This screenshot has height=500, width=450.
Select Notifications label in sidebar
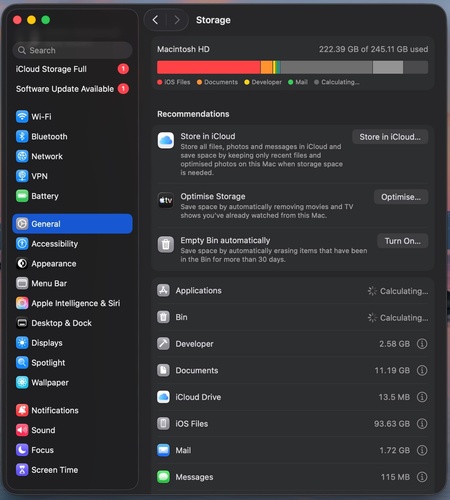point(55,410)
